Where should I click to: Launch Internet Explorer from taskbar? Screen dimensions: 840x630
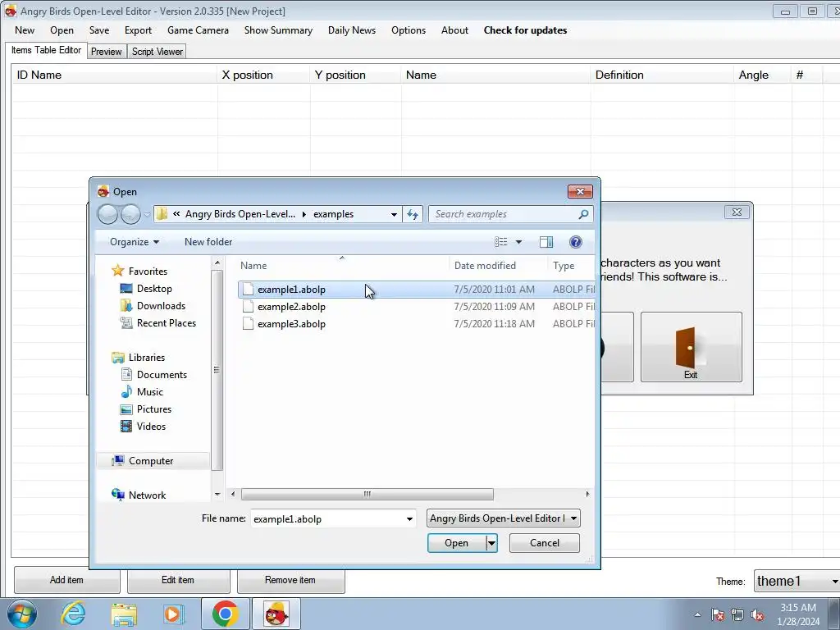[x=73, y=614]
